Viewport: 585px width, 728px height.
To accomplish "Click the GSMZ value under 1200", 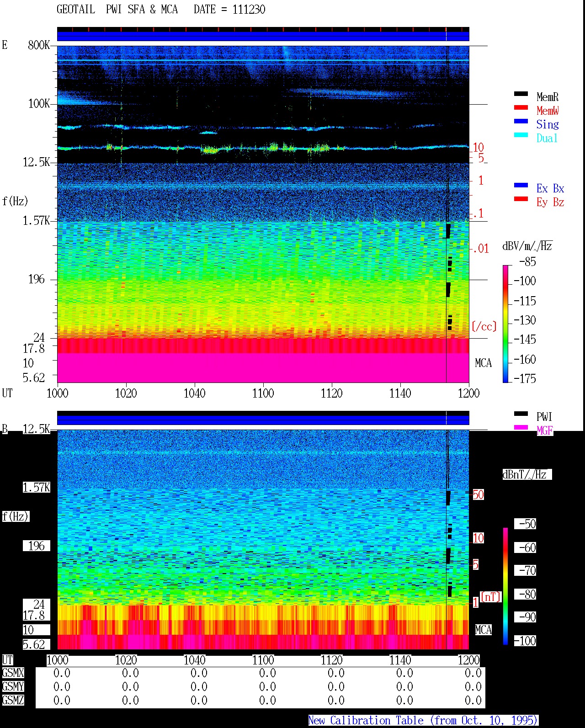I will tap(473, 700).
